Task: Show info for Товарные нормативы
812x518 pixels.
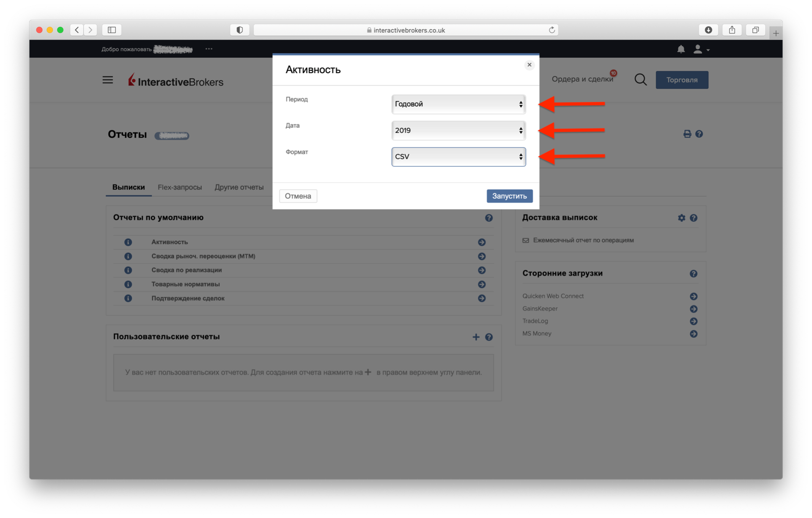Action: pyautogui.click(x=128, y=284)
